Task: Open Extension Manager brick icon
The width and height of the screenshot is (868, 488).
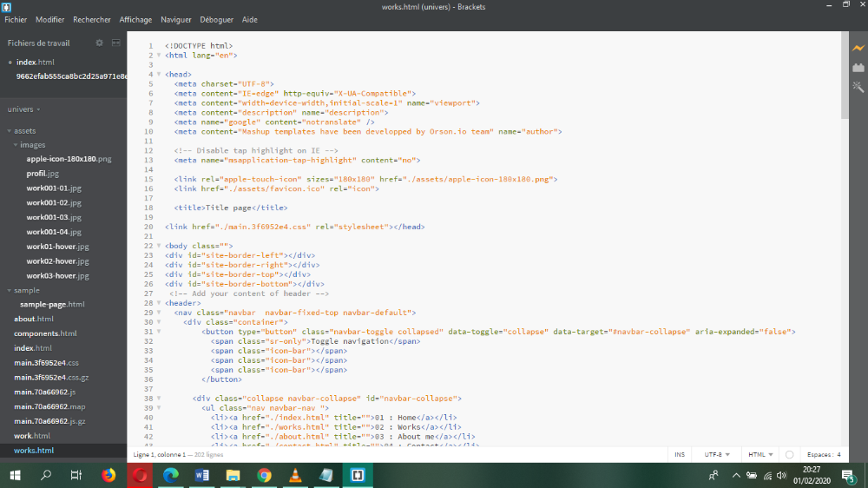Action: click(x=858, y=68)
